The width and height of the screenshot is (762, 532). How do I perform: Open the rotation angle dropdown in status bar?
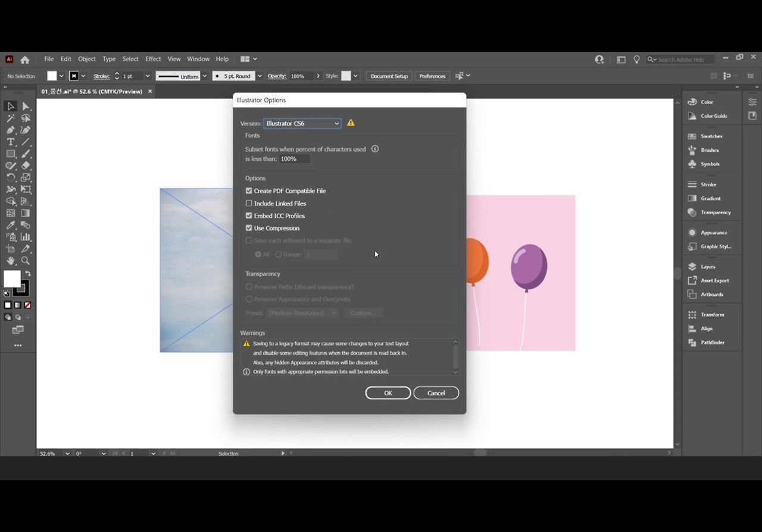coord(104,453)
